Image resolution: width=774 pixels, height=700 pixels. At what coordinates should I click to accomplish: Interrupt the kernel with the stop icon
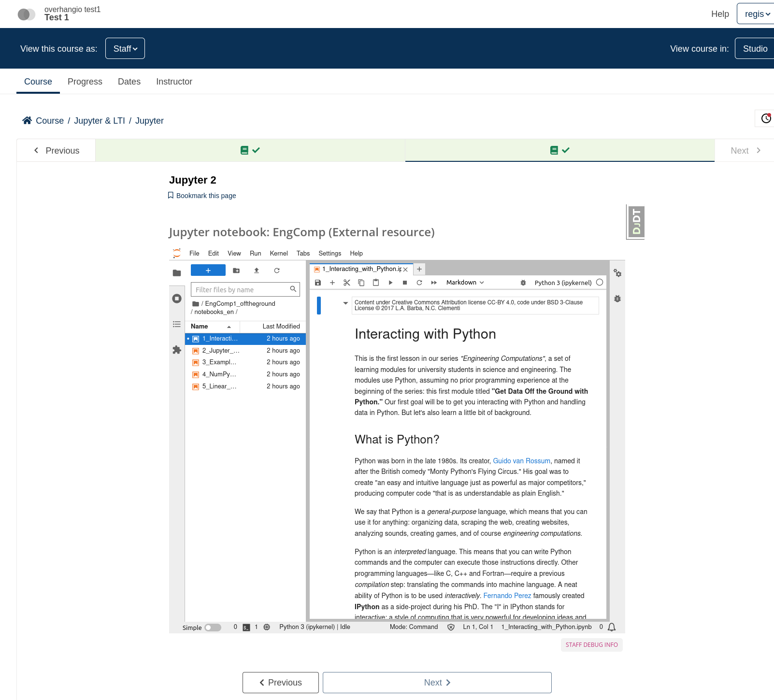click(x=405, y=282)
